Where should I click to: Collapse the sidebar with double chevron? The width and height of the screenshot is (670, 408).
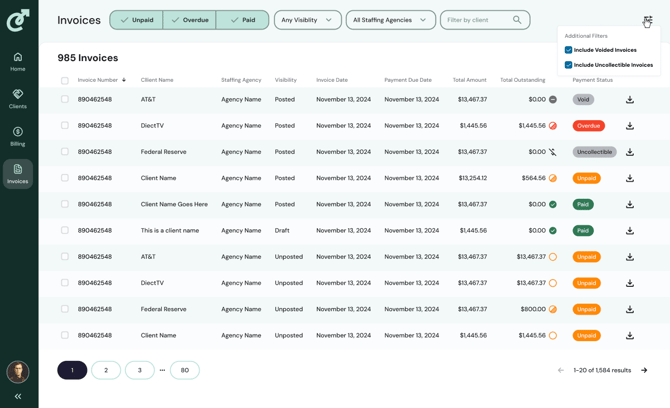point(18,396)
